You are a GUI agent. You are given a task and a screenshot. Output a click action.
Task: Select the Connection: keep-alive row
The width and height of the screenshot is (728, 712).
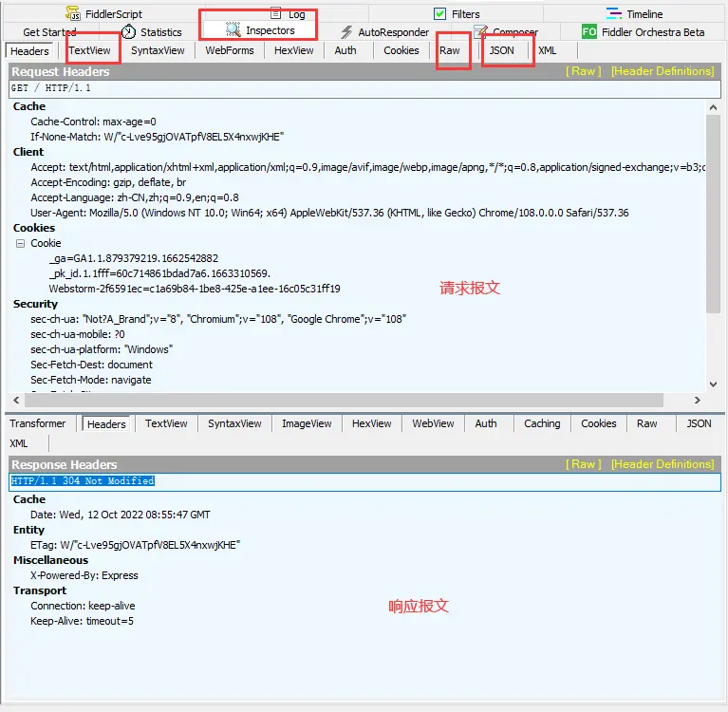pyautogui.click(x=83, y=606)
